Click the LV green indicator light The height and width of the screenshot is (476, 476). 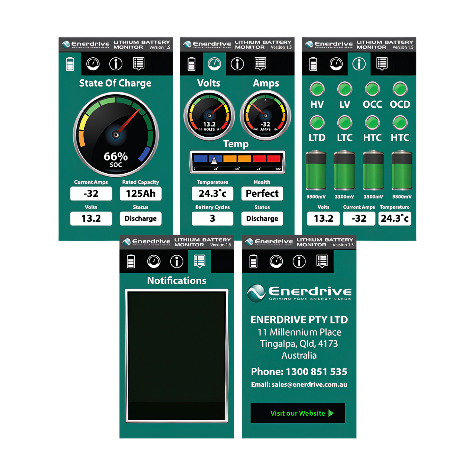(x=345, y=89)
